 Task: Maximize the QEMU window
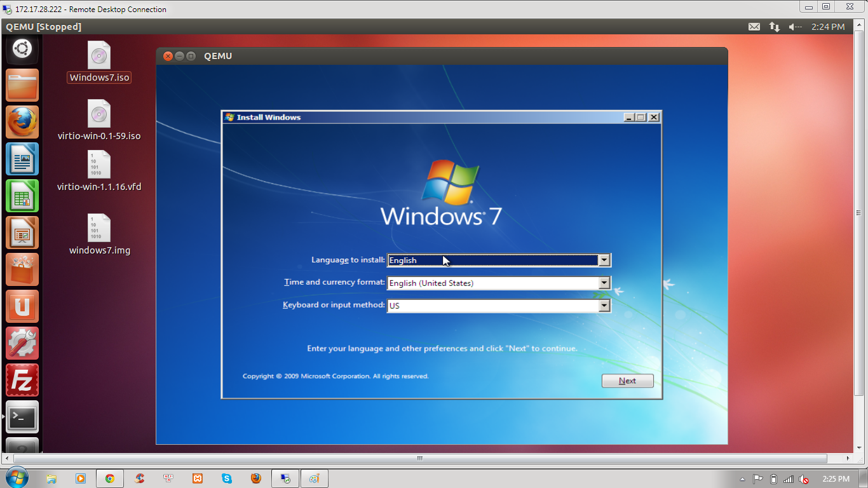coord(191,56)
